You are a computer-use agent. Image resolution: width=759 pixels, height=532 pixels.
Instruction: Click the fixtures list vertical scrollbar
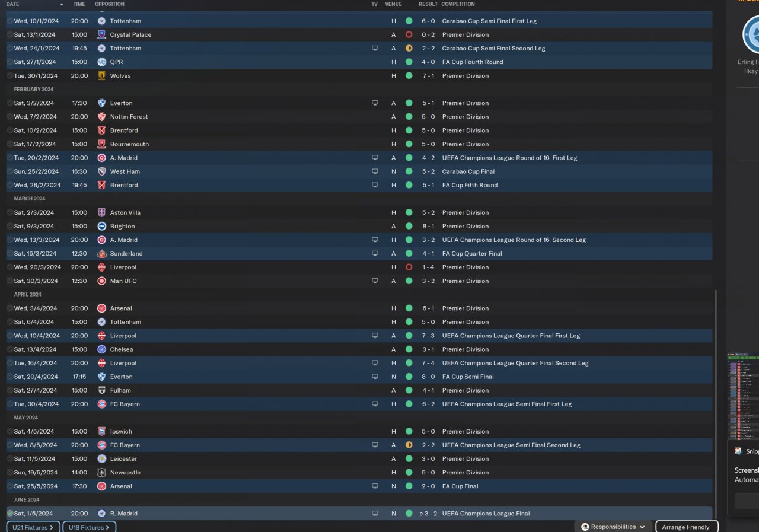coord(716,403)
